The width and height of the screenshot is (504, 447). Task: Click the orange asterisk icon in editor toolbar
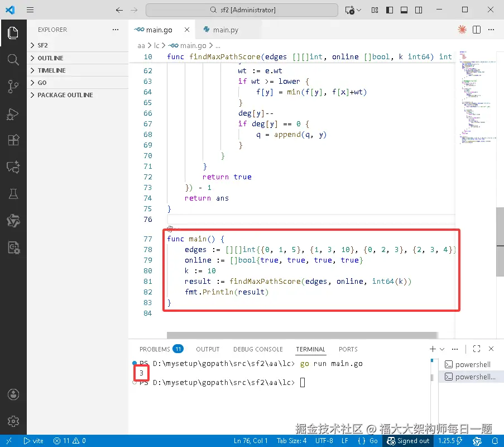coord(462,30)
